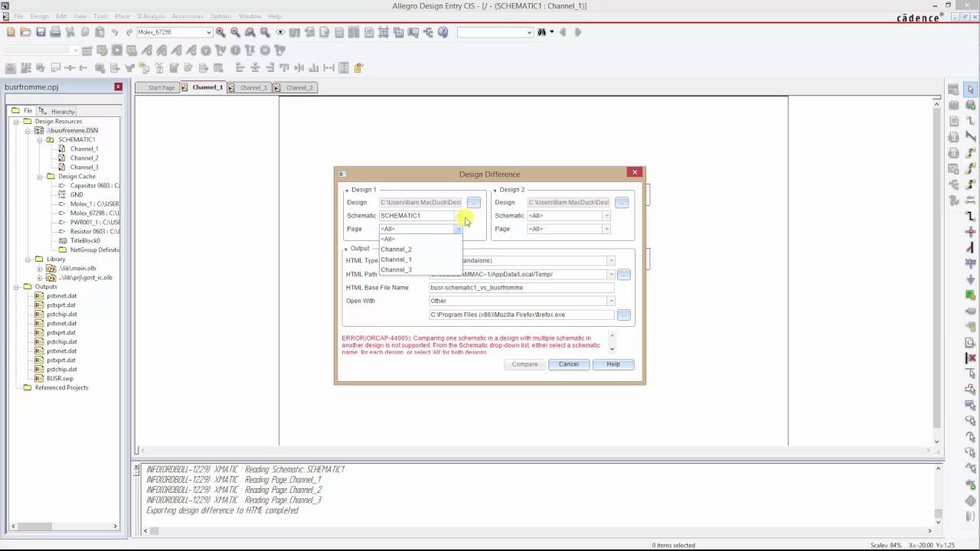Open the Place menu
Viewport: 980px width, 551px height.
click(x=122, y=16)
